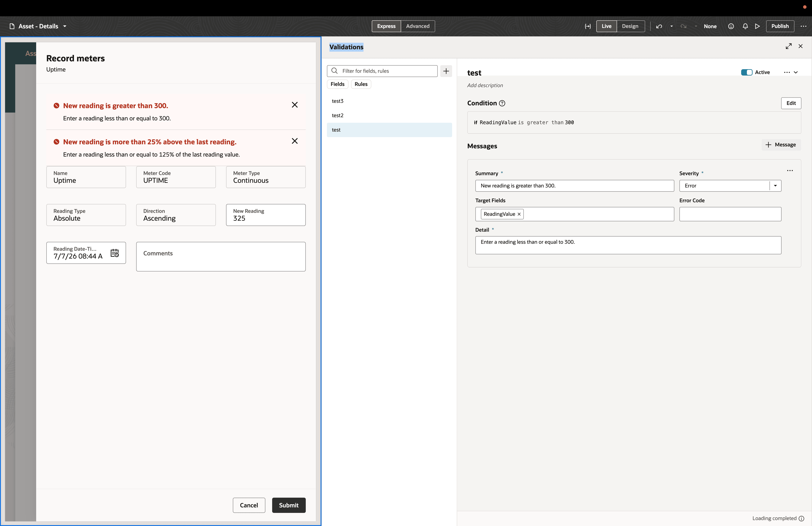The image size is (812, 526).
Task: Add a new Message
Action: (781, 145)
